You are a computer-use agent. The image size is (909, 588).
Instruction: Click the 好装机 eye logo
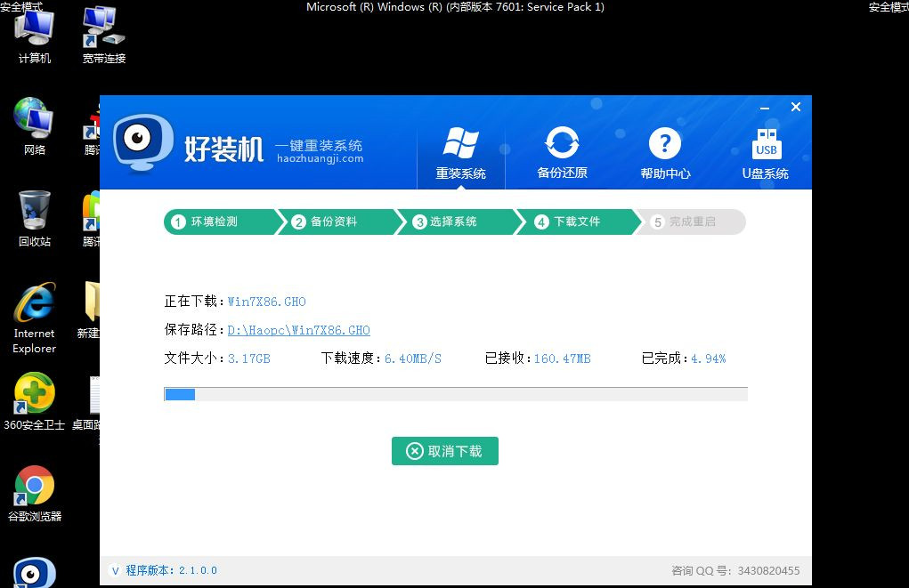pyautogui.click(x=142, y=142)
